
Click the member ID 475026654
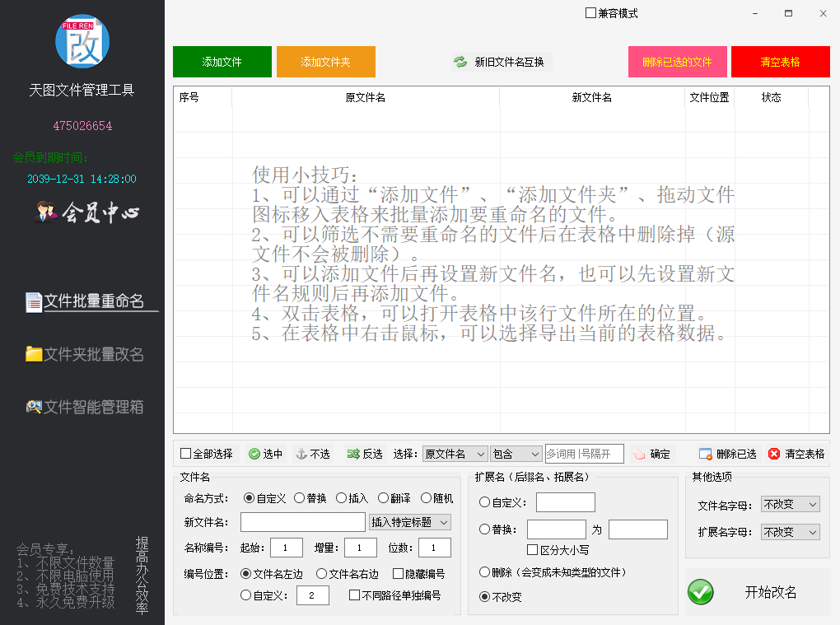click(x=82, y=126)
